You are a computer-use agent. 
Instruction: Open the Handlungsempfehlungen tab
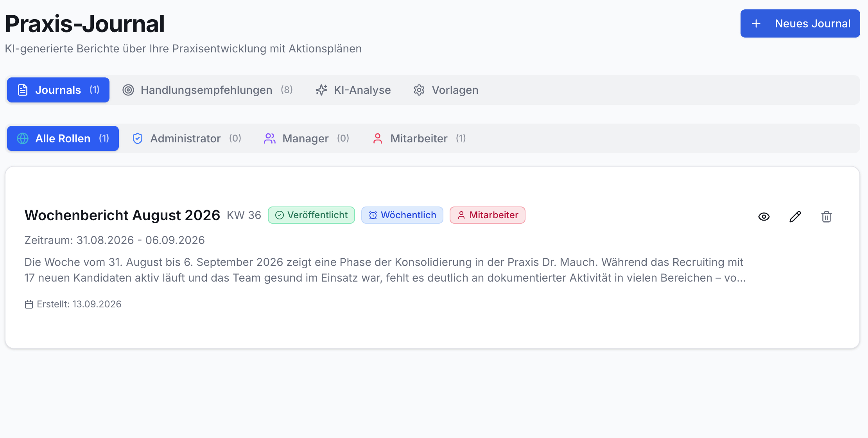click(208, 90)
